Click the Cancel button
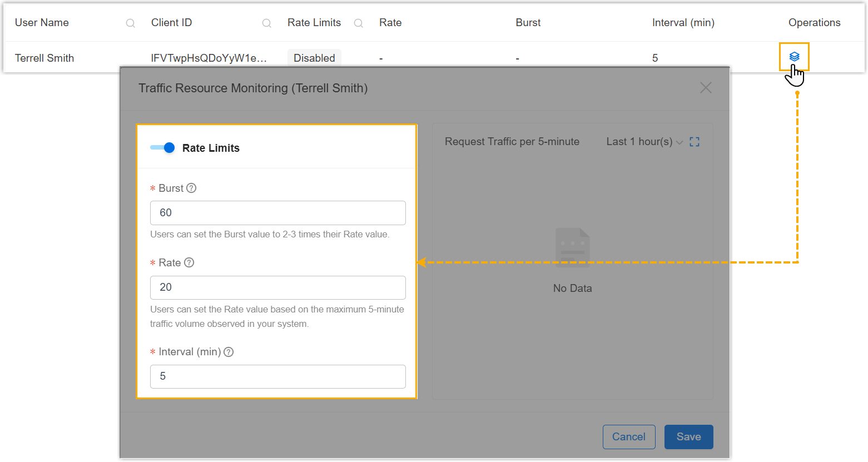The image size is (868, 462). tap(629, 437)
